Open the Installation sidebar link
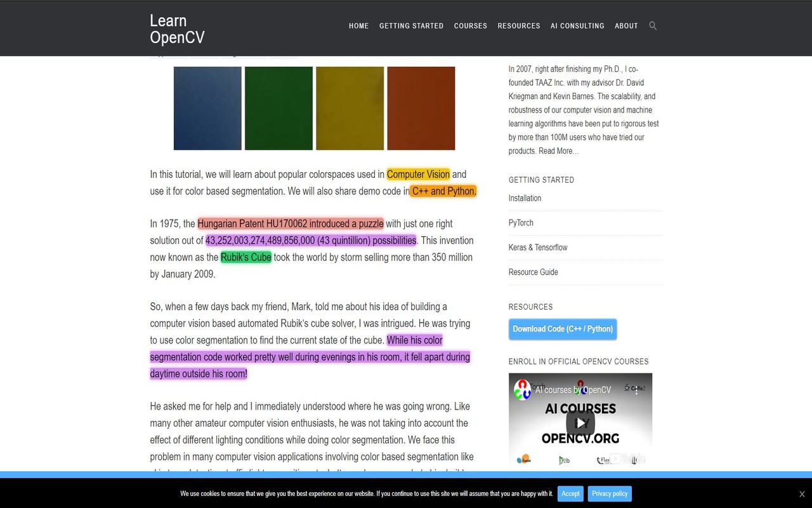 pos(525,198)
